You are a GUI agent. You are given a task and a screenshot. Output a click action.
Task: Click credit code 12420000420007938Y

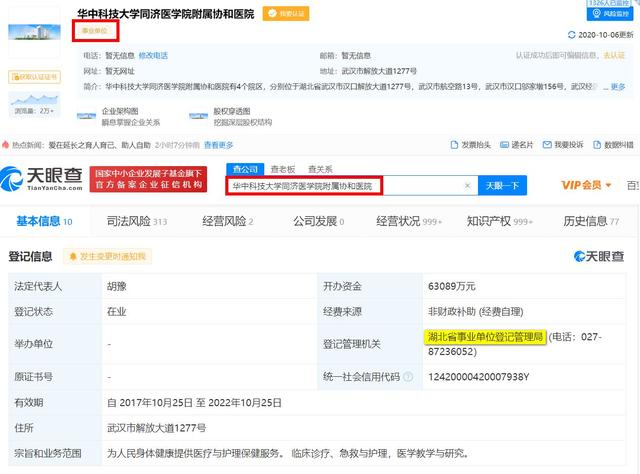coord(478,377)
